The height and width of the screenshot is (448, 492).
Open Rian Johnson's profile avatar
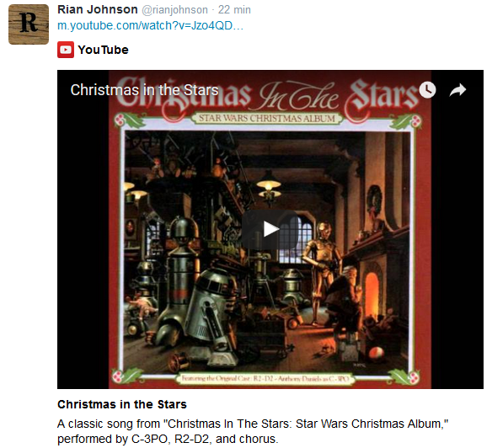point(29,24)
